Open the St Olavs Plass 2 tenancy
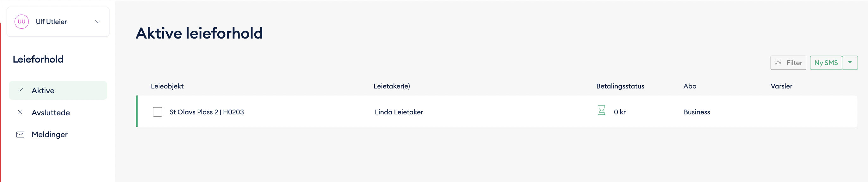 (x=207, y=112)
